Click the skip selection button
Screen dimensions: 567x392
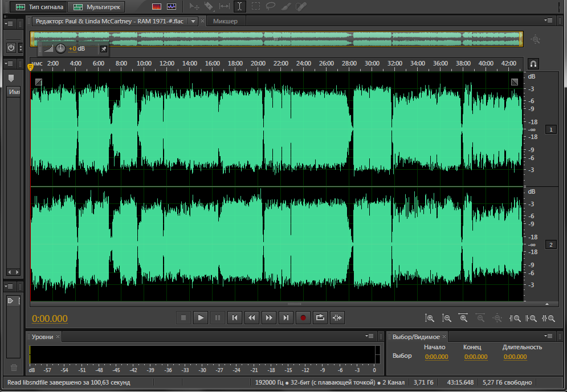click(x=337, y=318)
